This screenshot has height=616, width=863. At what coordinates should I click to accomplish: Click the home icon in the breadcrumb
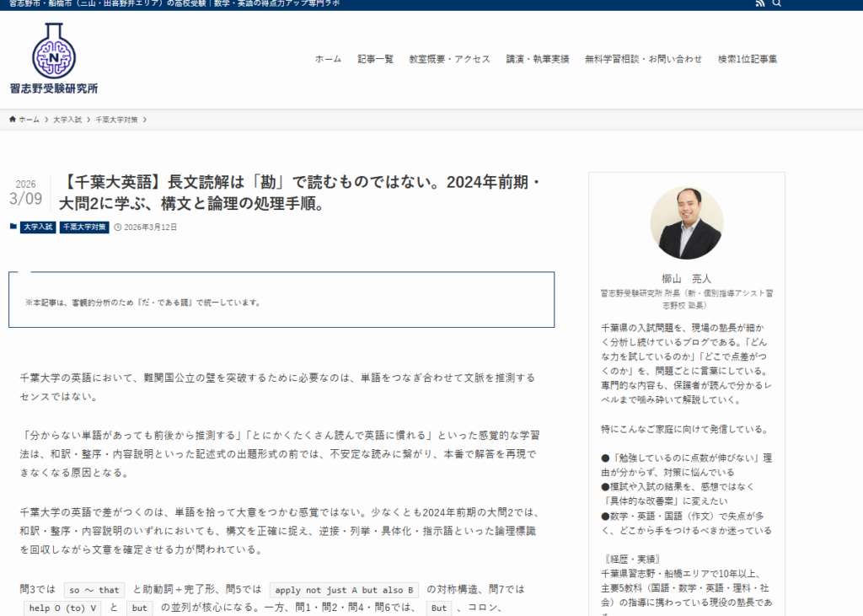13,120
